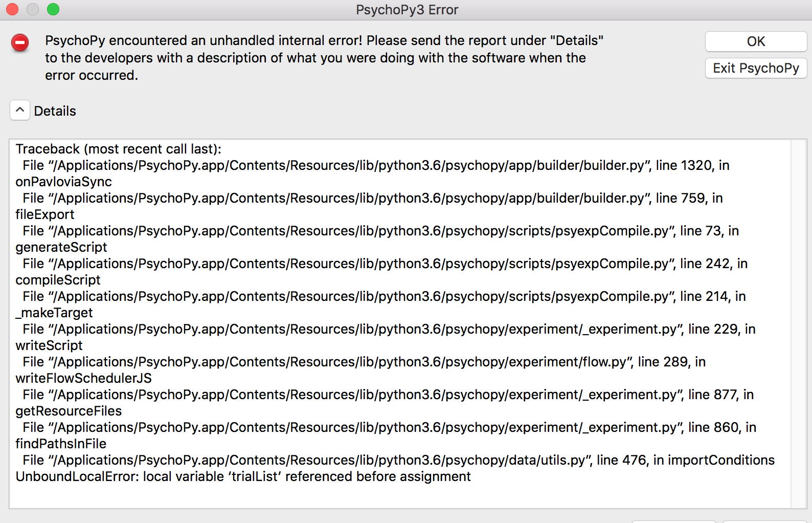Click on 'generateScript' text in traceback
This screenshot has height=523, width=812.
[x=61, y=247]
